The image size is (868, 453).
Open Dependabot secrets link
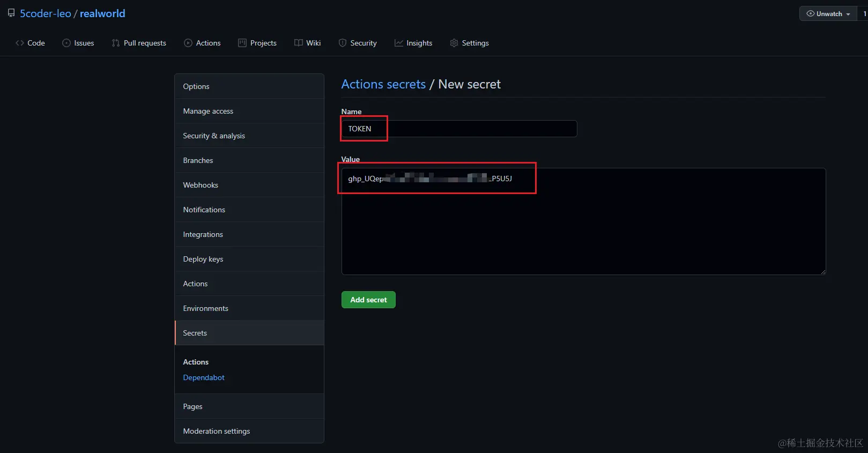point(204,377)
